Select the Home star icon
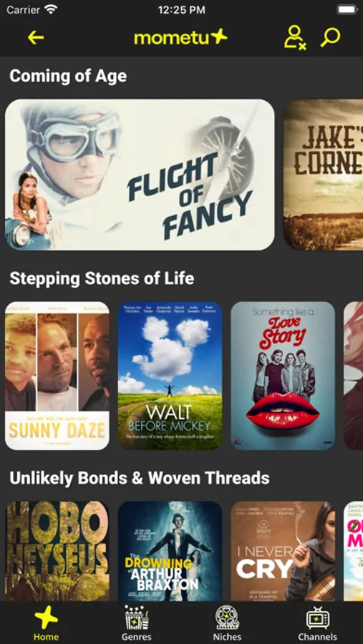This screenshot has height=644, width=363. tap(46, 618)
